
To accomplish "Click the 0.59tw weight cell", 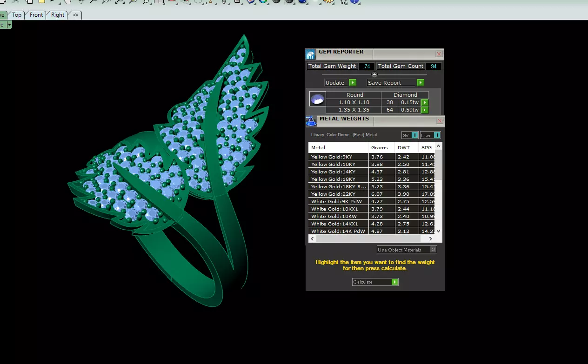I will [x=409, y=110].
